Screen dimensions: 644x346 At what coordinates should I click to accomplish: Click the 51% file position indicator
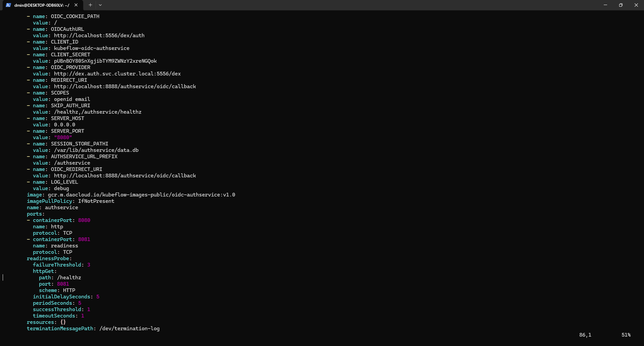click(x=626, y=335)
